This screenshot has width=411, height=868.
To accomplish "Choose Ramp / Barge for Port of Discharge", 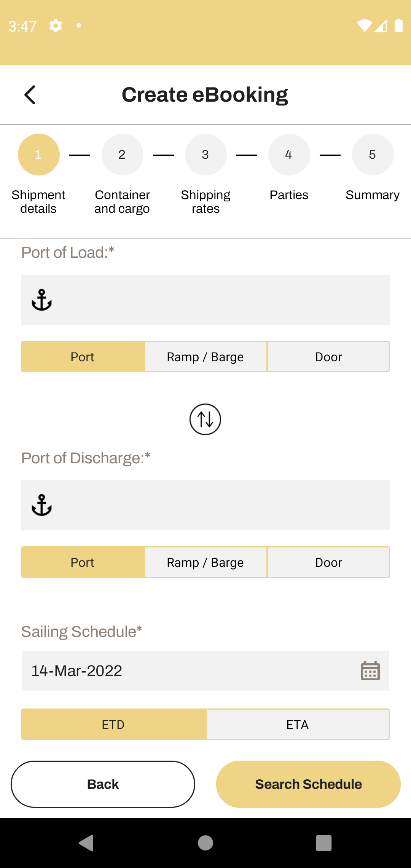I will [205, 562].
